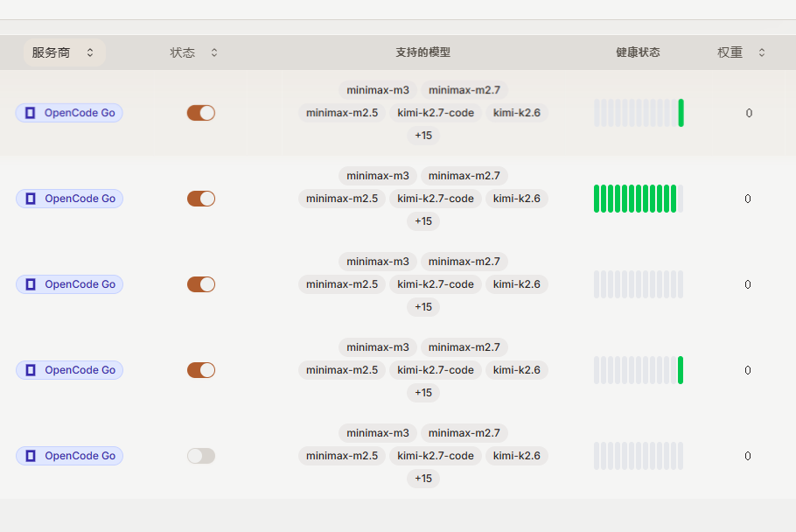Click the kimi-k2.7-code tag in first row
796x532 pixels.
[x=436, y=113]
